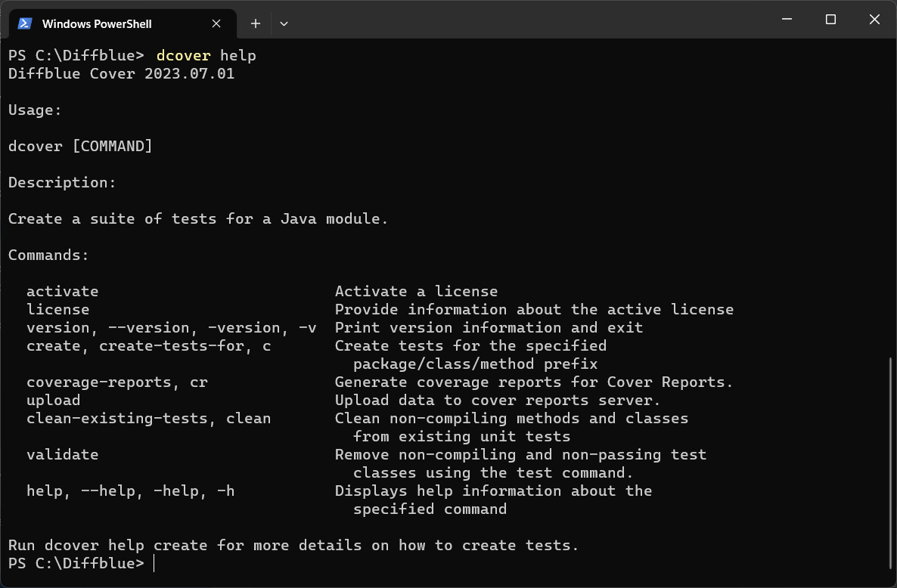The width and height of the screenshot is (897, 588).
Task: Click the 'activate' command in the list
Action: pos(63,291)
